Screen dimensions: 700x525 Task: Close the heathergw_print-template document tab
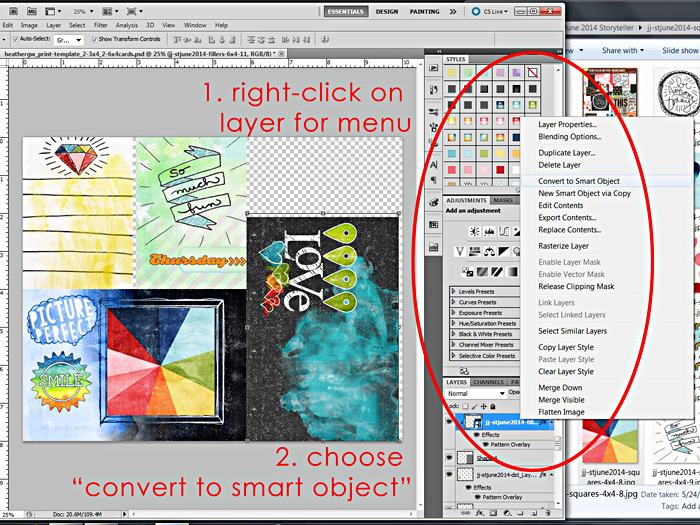[281, 54]
